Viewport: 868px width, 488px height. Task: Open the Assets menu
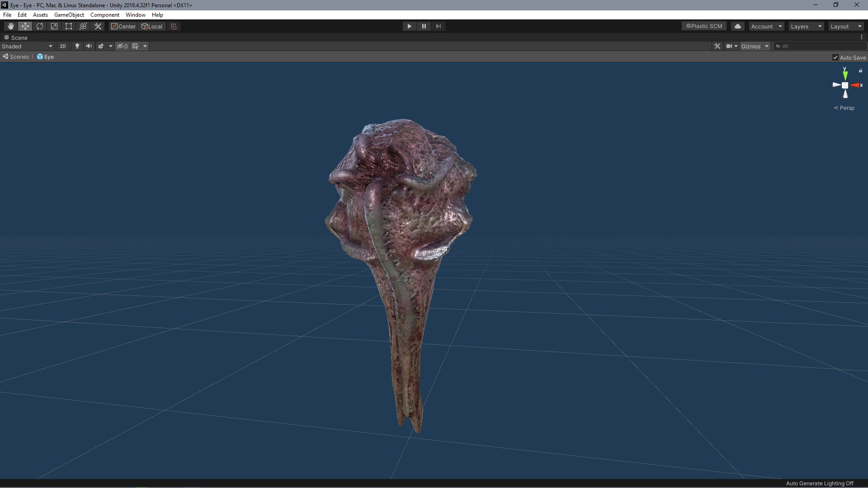40,15
